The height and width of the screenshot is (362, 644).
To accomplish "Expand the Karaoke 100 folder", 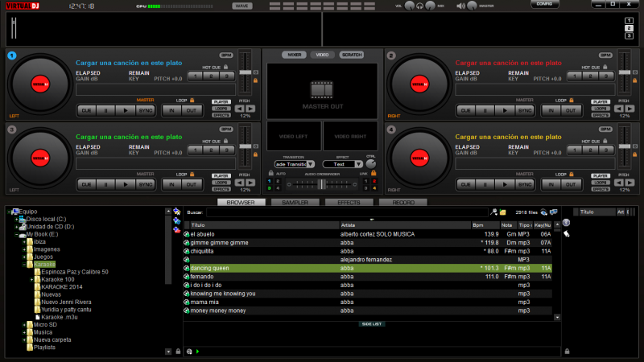I will point(31,279).
